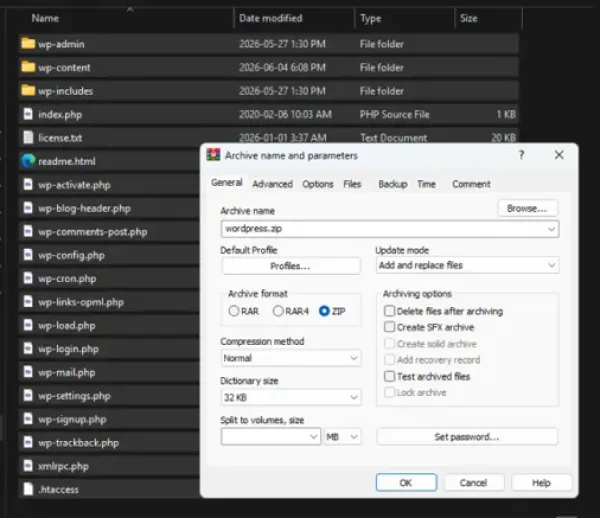Screen dimensions: 600x518
Task: Click the wp-load.php file icon
Action: (28, 325)
